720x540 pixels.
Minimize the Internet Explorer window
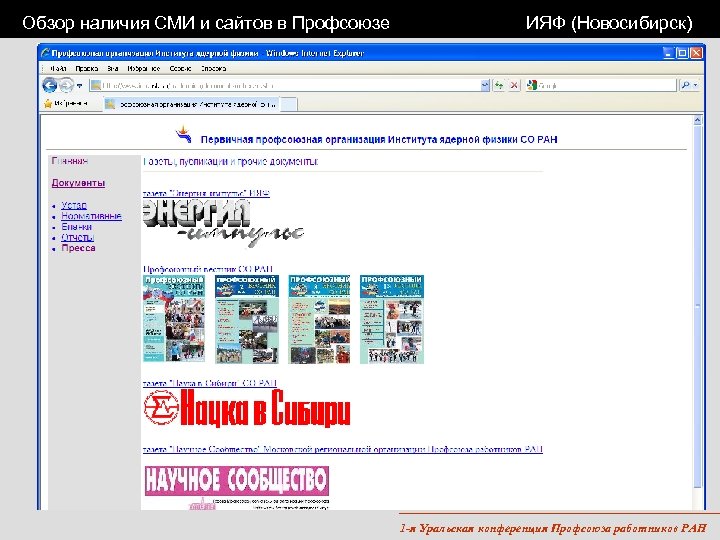pyautogui.click(x=669, y=53)
